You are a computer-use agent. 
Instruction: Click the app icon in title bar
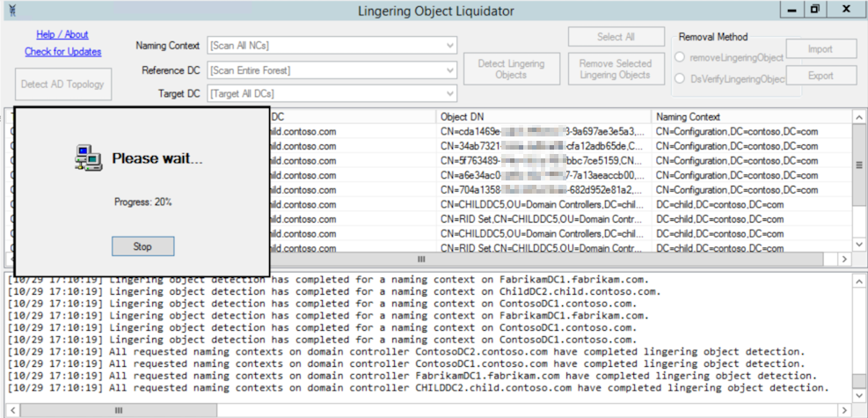(x=11, y=10)
